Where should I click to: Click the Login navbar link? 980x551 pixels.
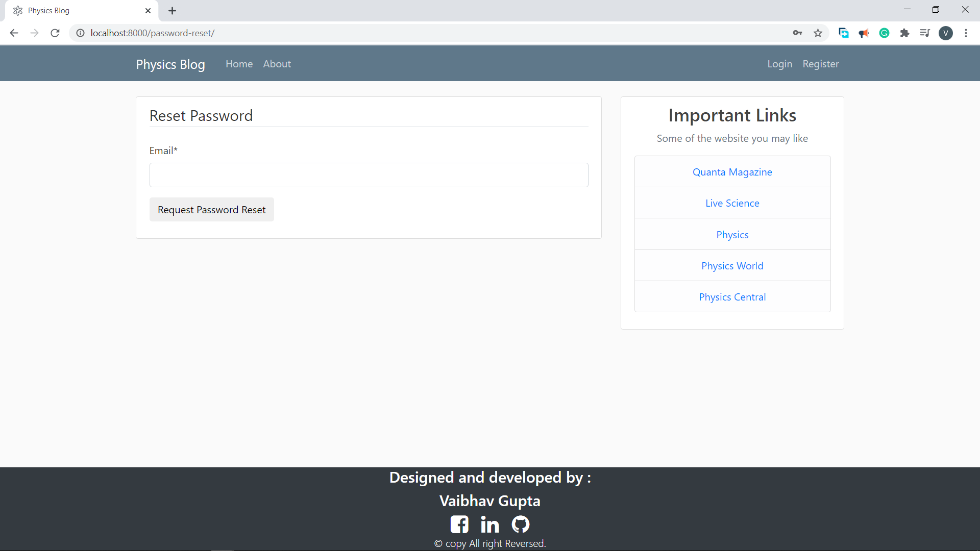point(779,64)
